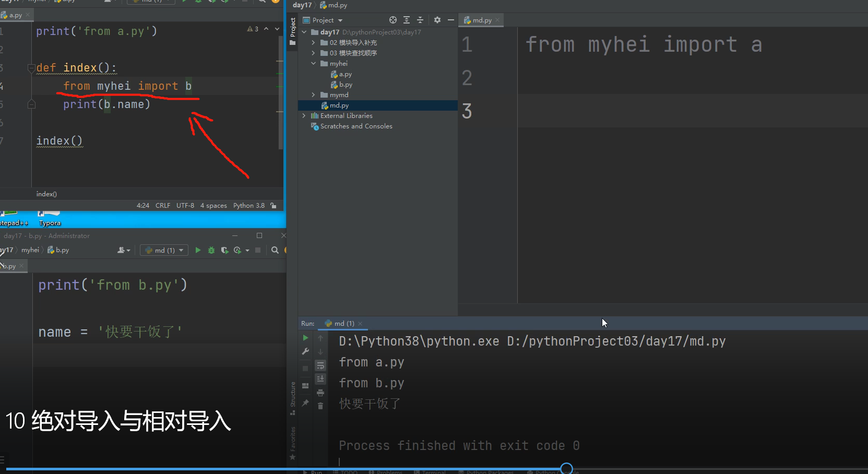
Task: Click the locate opened file crosshair icon
Action: (393, 20)
